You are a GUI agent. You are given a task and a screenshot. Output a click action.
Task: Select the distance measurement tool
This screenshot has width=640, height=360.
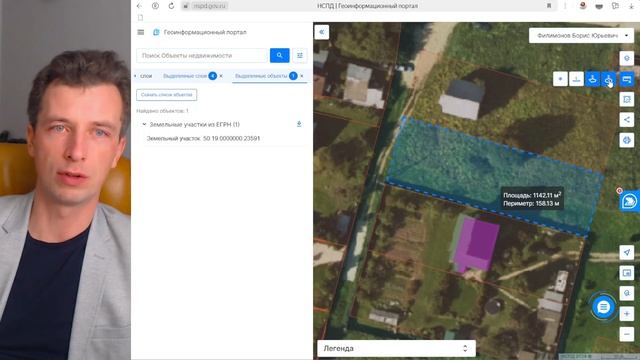[576, 79]
